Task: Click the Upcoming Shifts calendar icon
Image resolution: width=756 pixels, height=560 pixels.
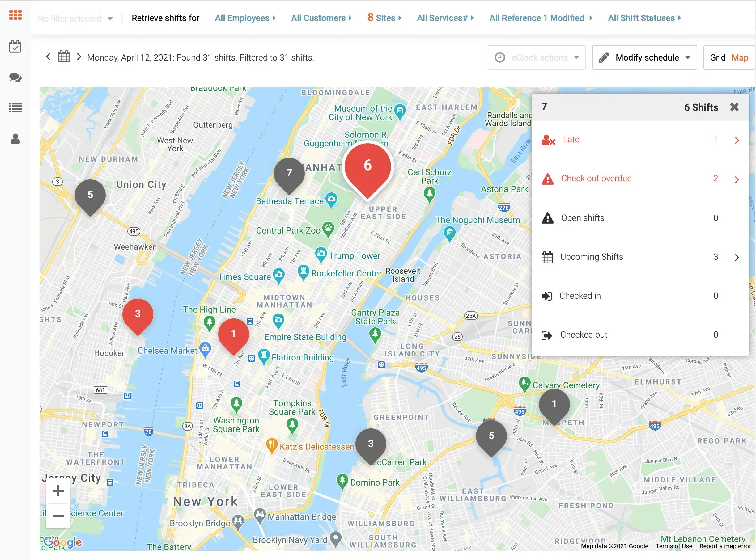Action: (x=547, y=257)
